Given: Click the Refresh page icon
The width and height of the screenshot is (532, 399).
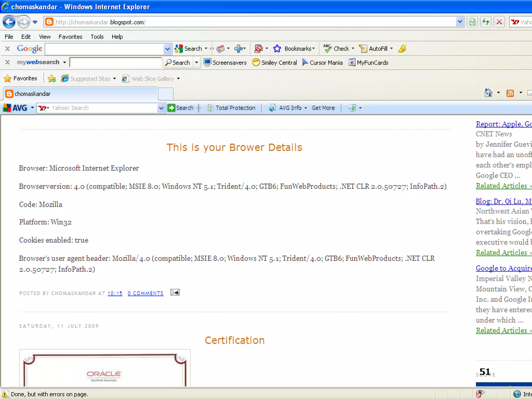Looking at the screenshot, I should coord(486,22).
